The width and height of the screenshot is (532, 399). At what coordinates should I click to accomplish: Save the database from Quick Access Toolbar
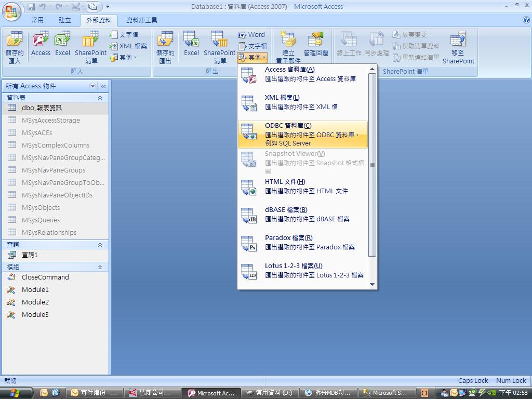(31, 6)
